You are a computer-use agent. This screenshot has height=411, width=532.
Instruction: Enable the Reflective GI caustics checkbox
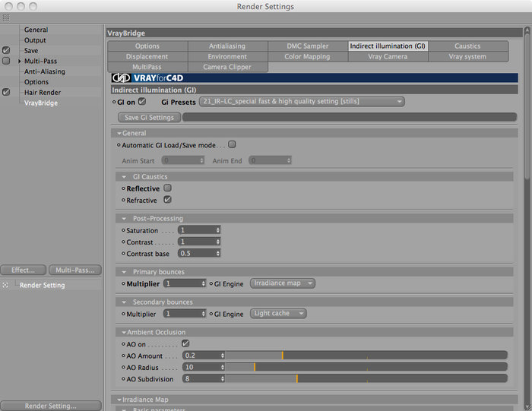click(x=168, y=188)
